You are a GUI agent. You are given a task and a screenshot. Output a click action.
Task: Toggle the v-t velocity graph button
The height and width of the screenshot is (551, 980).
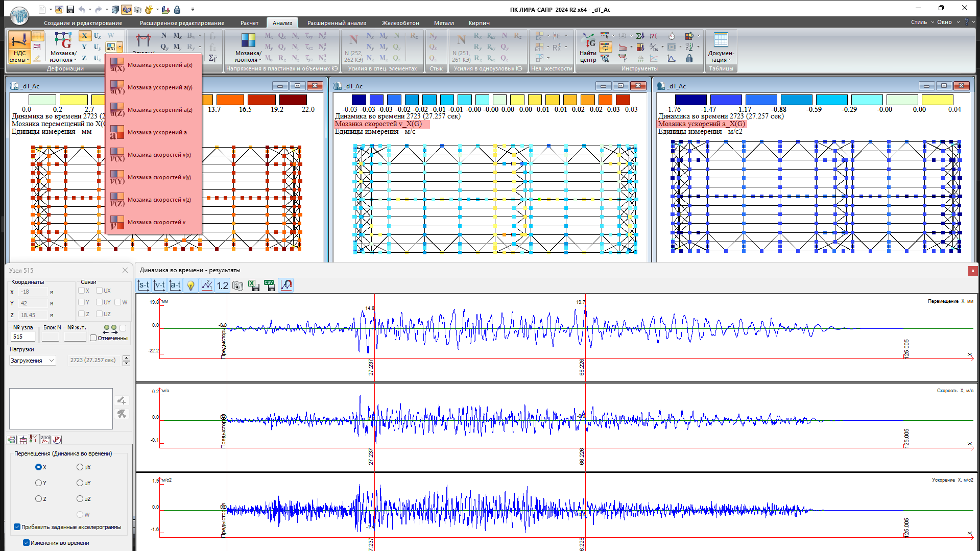(x=159, y=285)
